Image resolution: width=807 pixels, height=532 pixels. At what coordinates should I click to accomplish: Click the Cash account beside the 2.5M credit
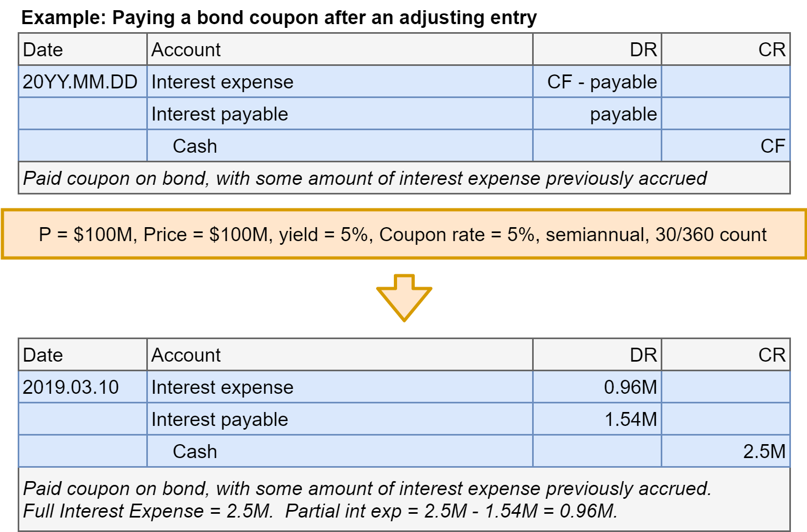(195, 452)
